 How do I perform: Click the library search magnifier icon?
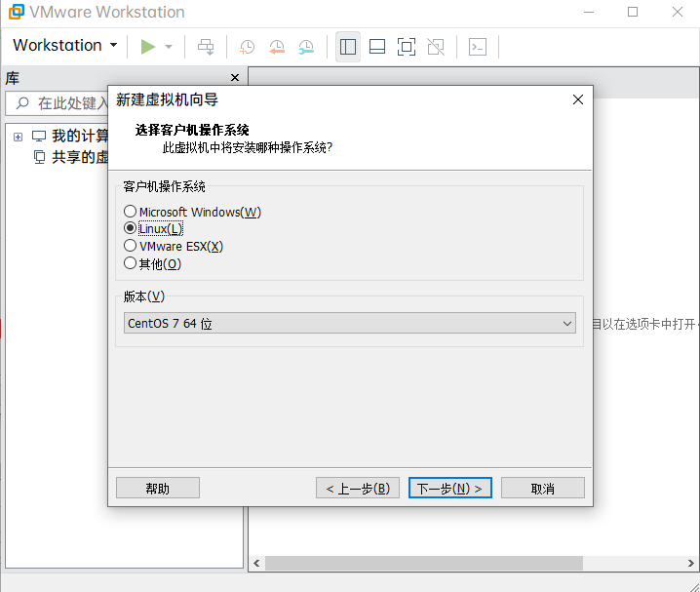point(22,103)
